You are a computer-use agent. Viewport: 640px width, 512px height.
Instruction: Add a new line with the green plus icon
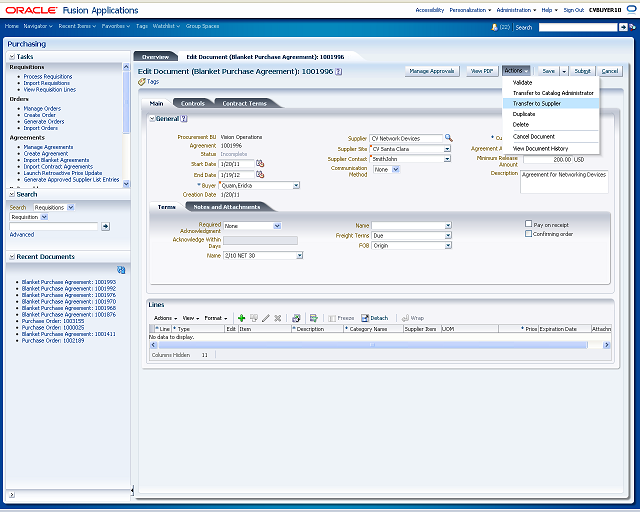[241, 318]
